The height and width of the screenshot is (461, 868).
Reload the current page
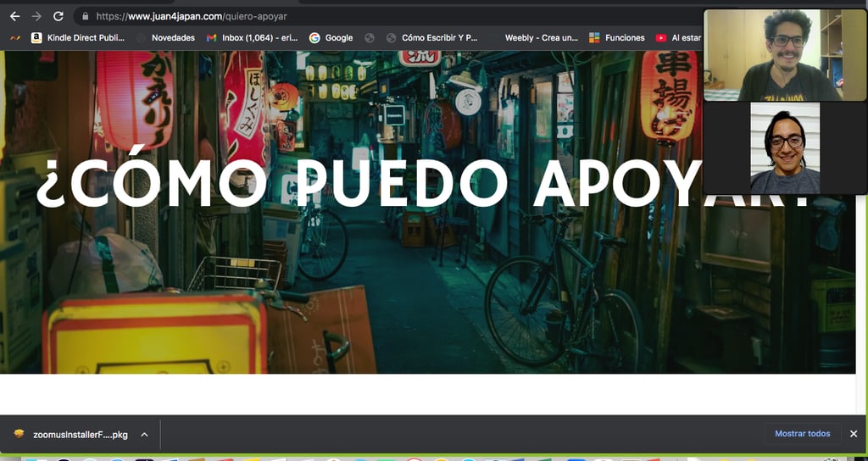tap(58, 17)
